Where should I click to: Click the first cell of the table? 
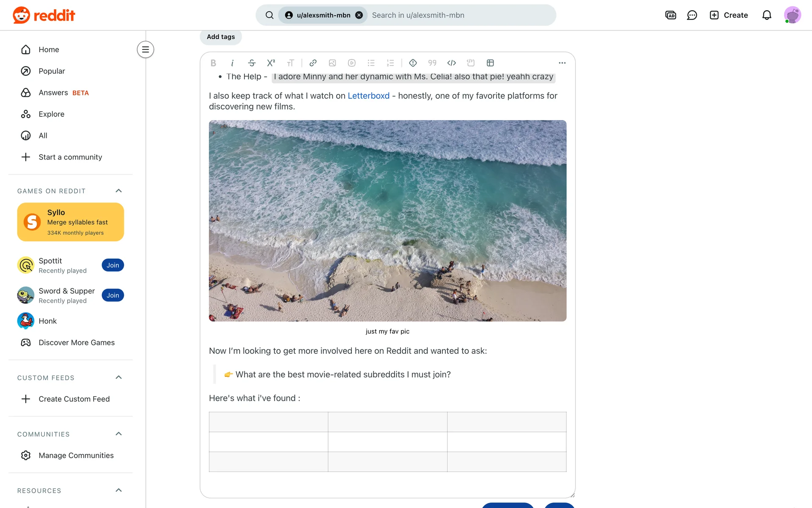[268, 422]
